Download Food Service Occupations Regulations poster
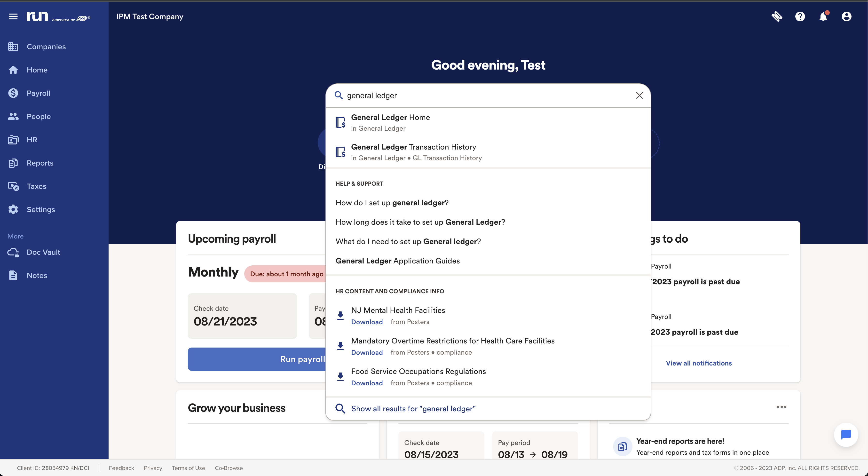The width and height of the screenshot is (868, 476). 367,383
